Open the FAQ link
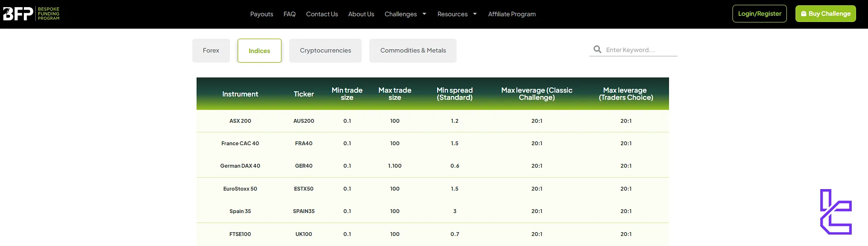The height and width of the screenshot is (246, 868). tap(289, 14)
